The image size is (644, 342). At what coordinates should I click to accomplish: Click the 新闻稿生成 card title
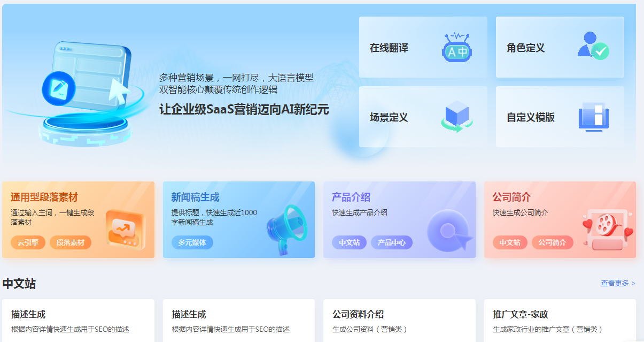[x=195, y=197]
